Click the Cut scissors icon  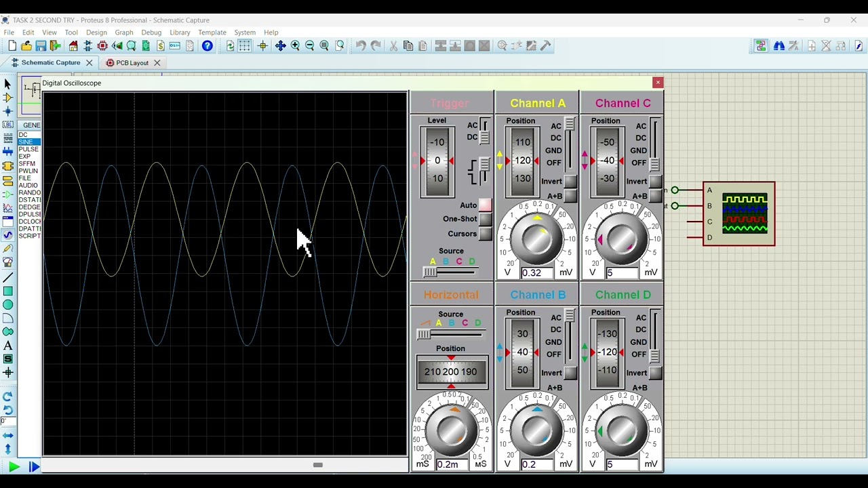point(393,45)
